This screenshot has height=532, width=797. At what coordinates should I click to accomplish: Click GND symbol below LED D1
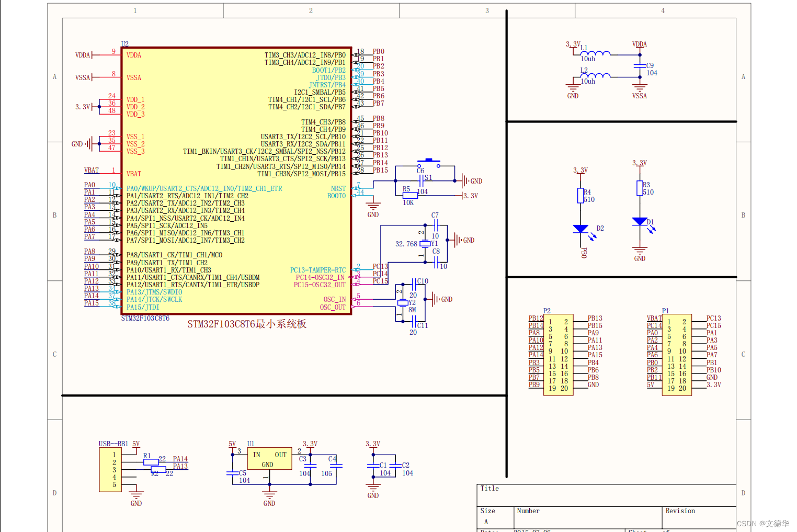pos(640,253)
